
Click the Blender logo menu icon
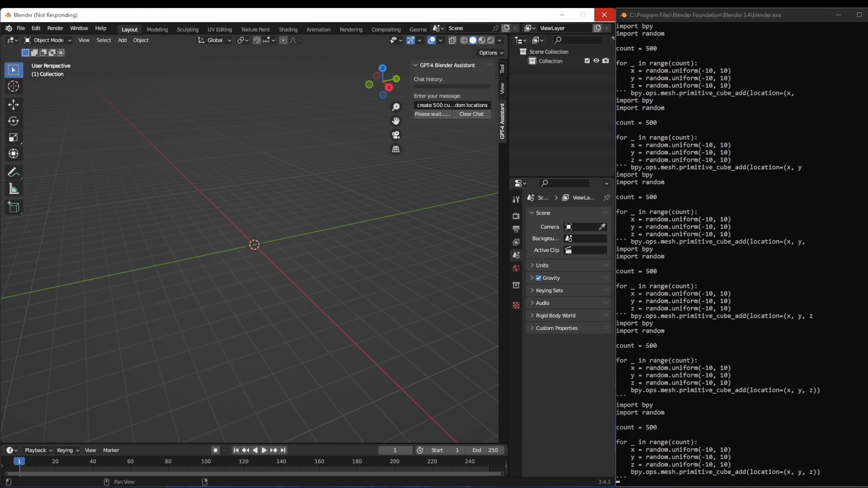pyautogui.click(x=9, y=28)
